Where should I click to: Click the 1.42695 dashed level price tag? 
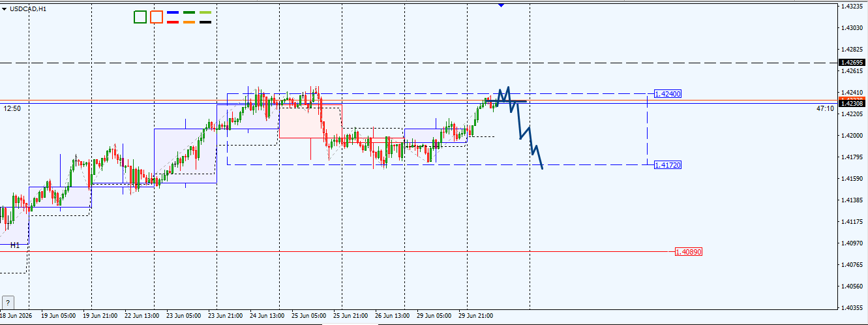click(x=853, y=62)
